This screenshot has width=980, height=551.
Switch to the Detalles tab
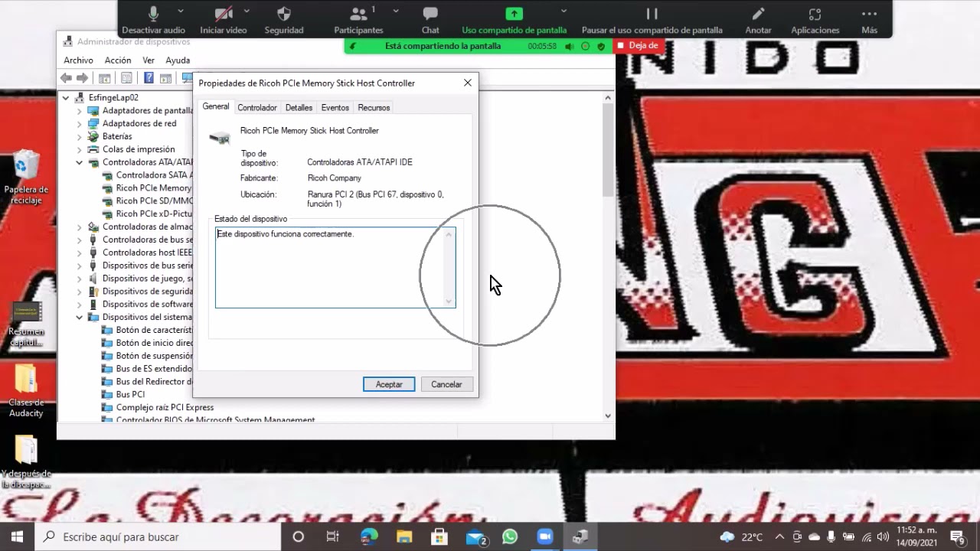click(x=299, y=108)
